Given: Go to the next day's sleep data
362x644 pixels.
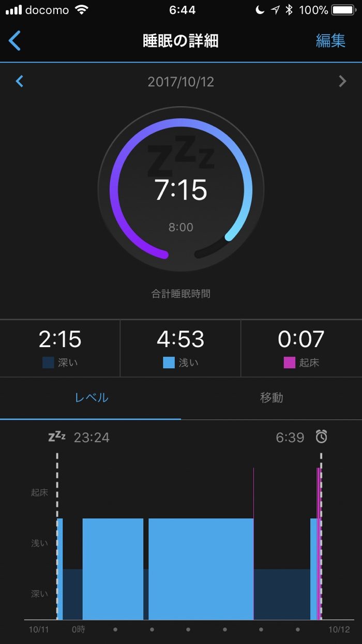Looking at the screenshot, I should coord(342,81).
